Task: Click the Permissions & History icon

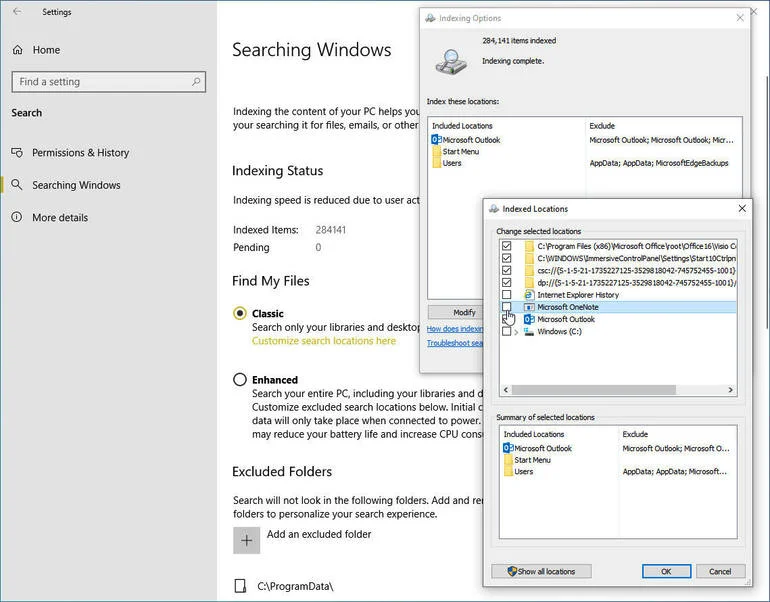Action: (17, 153)
